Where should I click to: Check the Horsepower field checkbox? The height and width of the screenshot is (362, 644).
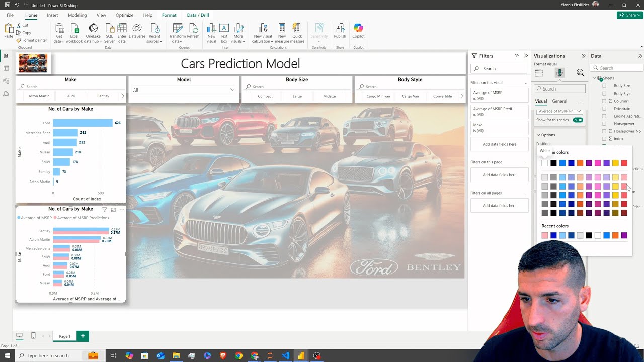(x=604, y=123)
